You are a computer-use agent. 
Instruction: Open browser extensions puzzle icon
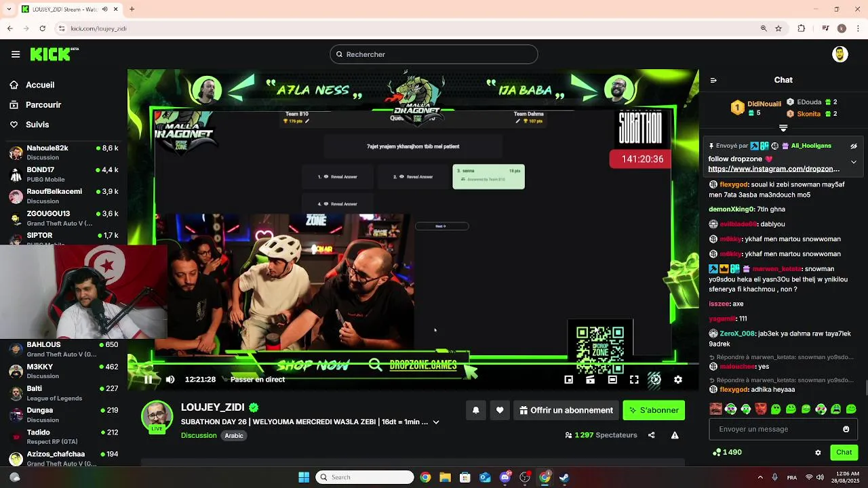(x=802, y=28)
